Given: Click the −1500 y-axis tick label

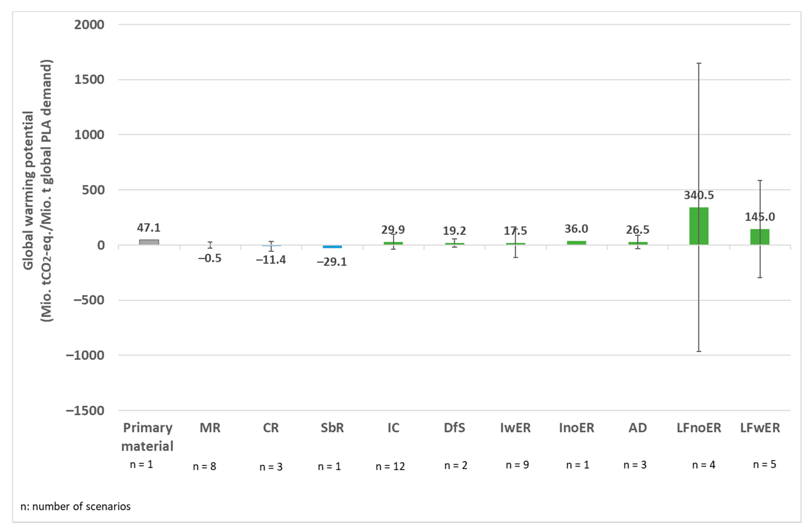Looking at the screenshot, I should click(x=85, y=410).
